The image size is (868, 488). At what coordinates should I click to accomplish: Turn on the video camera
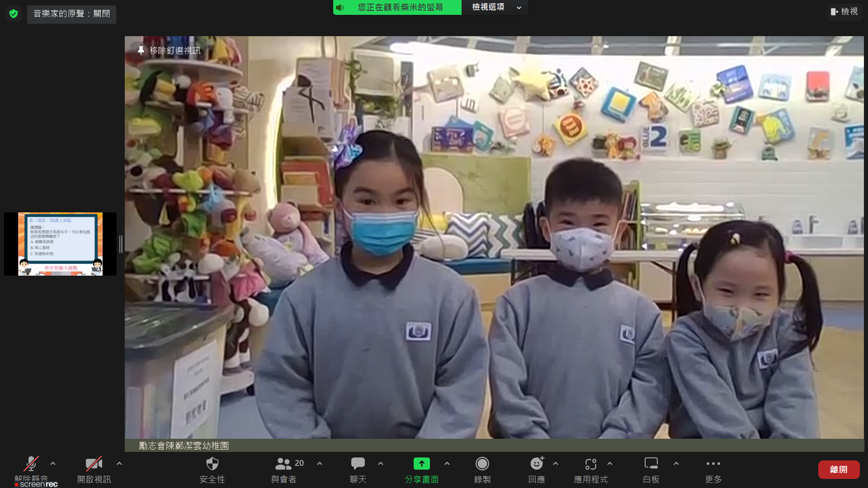pos(94,464)
